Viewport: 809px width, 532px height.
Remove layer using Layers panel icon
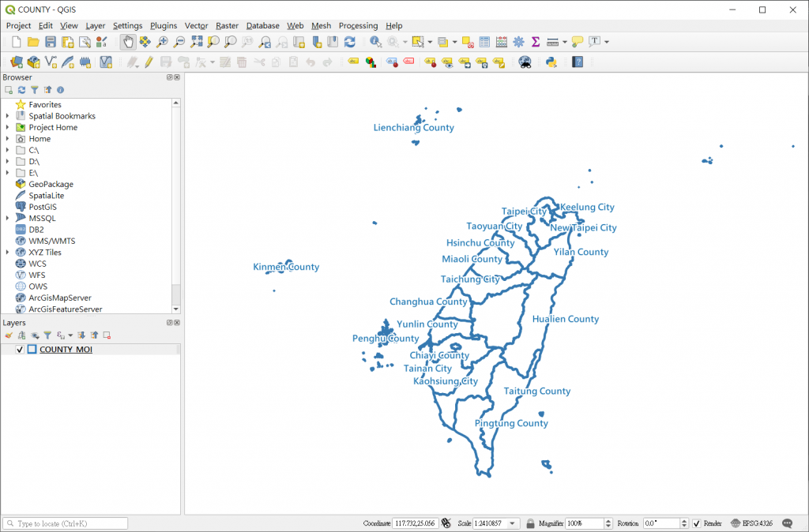pyautogui.click(x=107, y=335)
